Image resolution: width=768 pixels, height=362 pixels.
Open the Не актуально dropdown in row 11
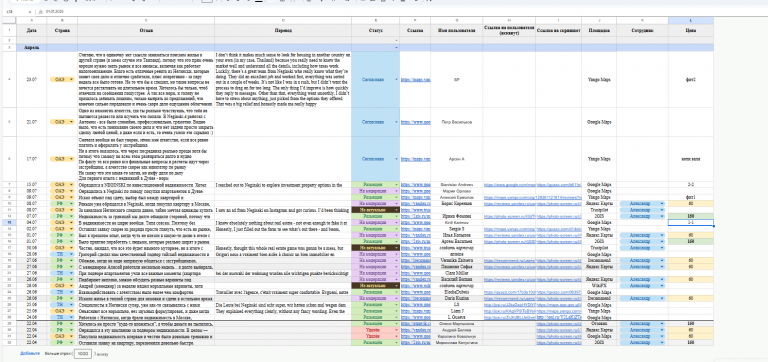coord(397,209)
